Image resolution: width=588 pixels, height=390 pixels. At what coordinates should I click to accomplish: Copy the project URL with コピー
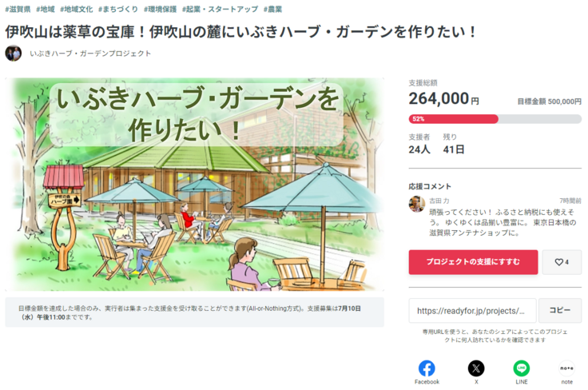pos(559,310)
